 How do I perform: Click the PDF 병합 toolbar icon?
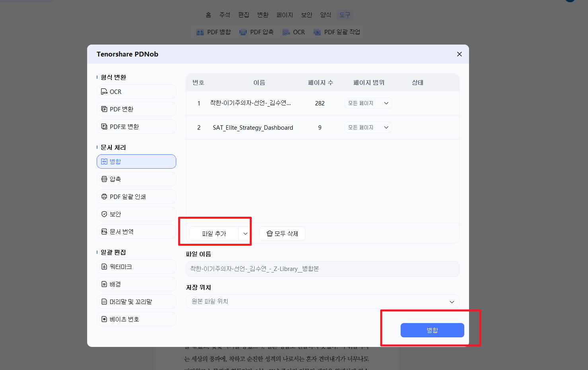tap(200, 32)
